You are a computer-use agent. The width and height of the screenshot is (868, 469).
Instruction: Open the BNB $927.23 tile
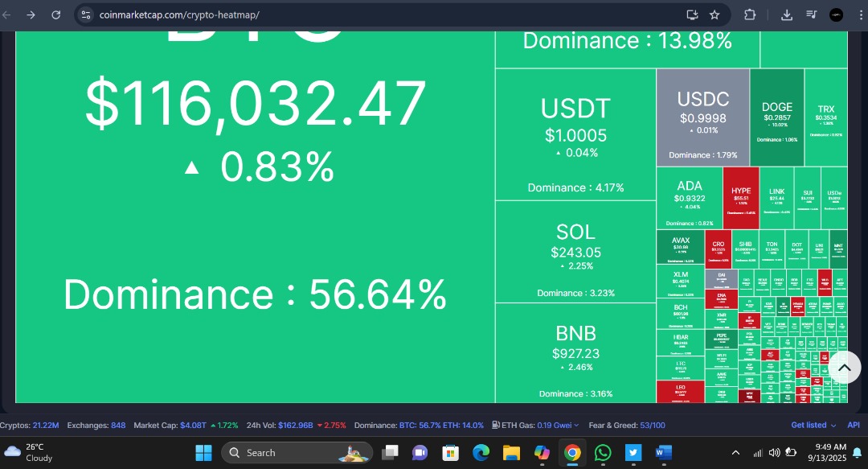click(575, 353)
